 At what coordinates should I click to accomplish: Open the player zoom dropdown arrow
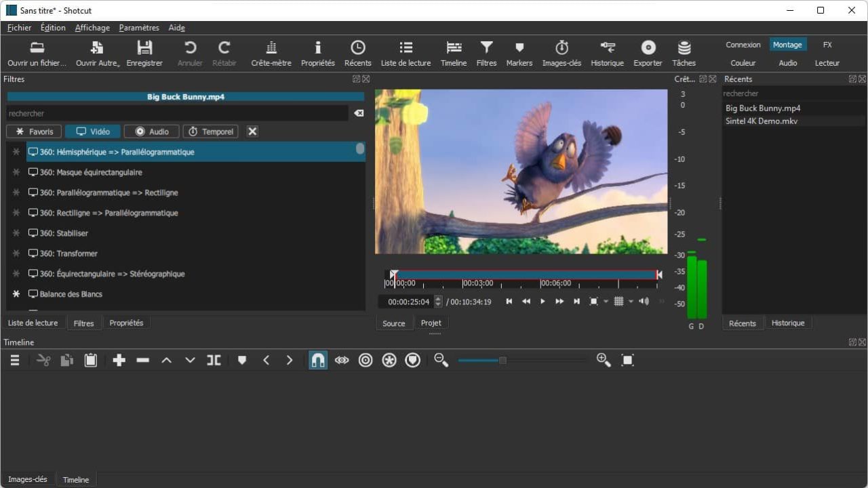[606, 302]
